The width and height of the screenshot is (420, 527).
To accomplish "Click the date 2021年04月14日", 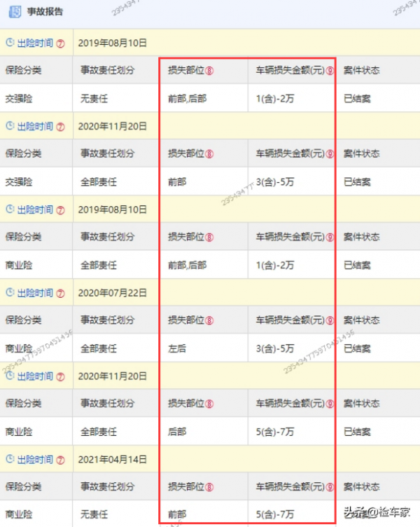I will [x=113, y=460].
